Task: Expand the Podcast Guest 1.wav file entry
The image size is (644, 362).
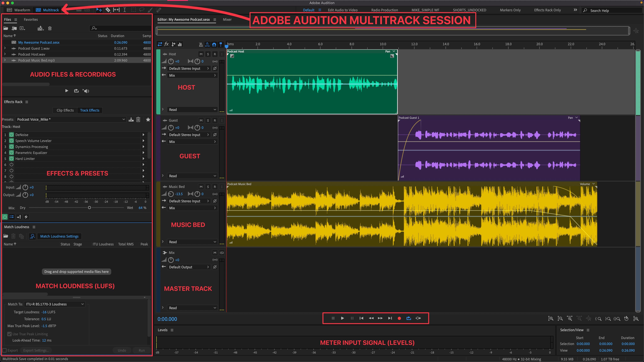Action: pyautogui.click(x=5, y=48)
